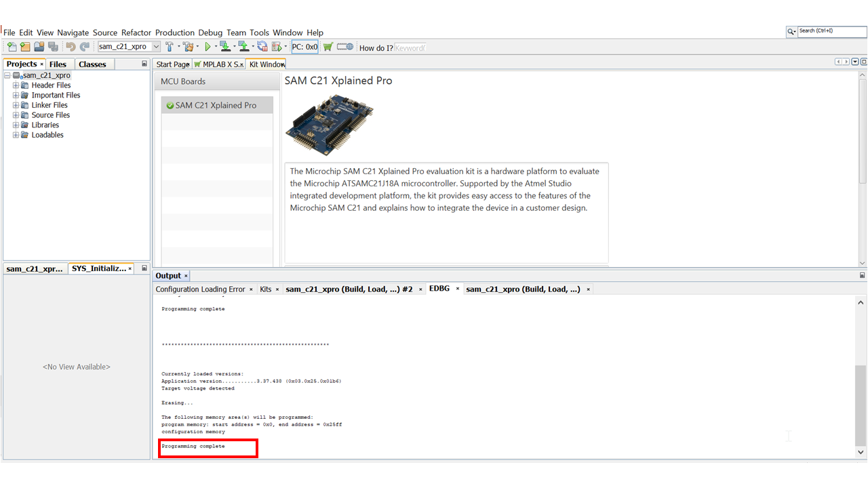Image resolution: width=868 pixels, height=488 pixels.
Task: Open the Microchip store cart icon
Action: click(x=328, y=47)
